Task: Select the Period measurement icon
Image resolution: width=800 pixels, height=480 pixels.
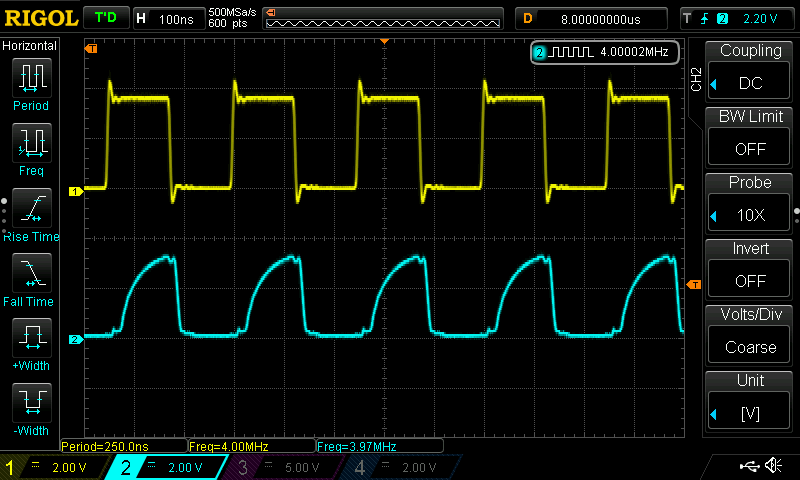Action: click(x=32, y=78)
